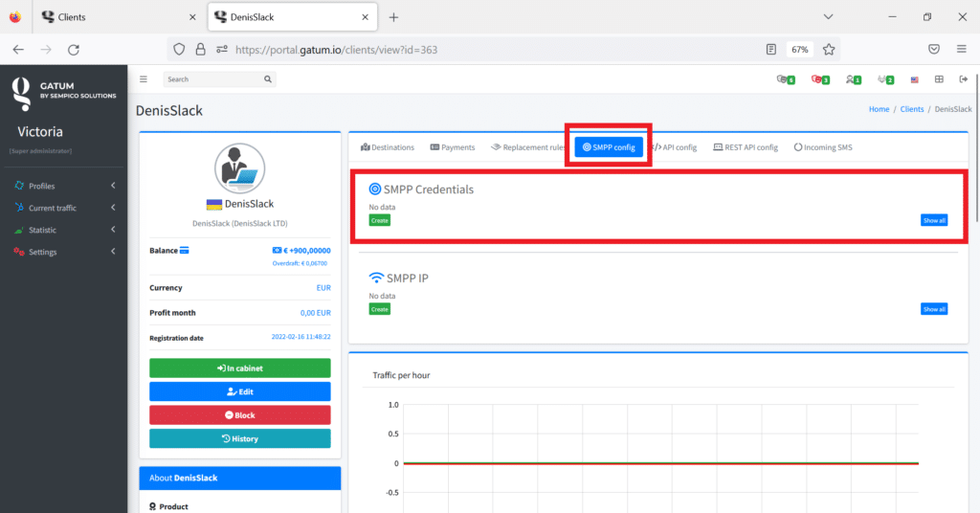
Task: Open the Incoming SMS tab
Action: (x=823, y=147)
